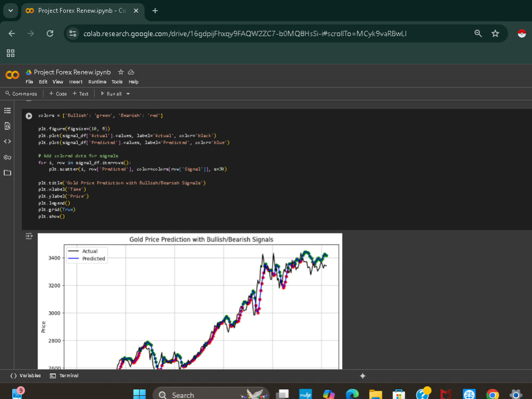Open the File menu

coord(29,82)
